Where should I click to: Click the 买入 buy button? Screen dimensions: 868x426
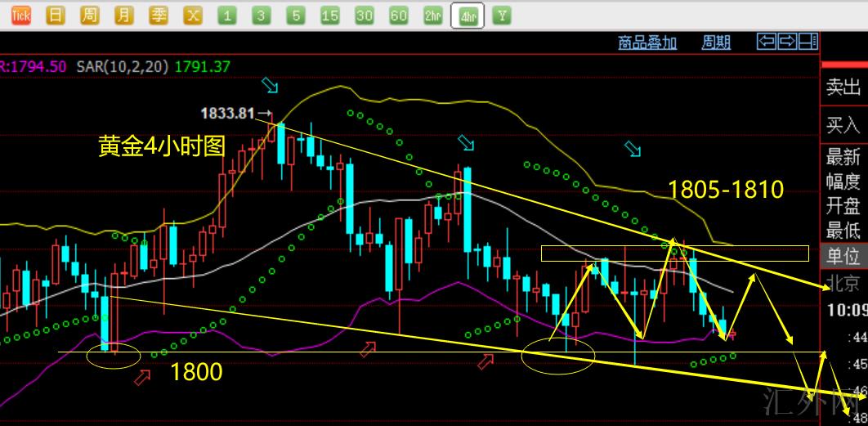843,125
